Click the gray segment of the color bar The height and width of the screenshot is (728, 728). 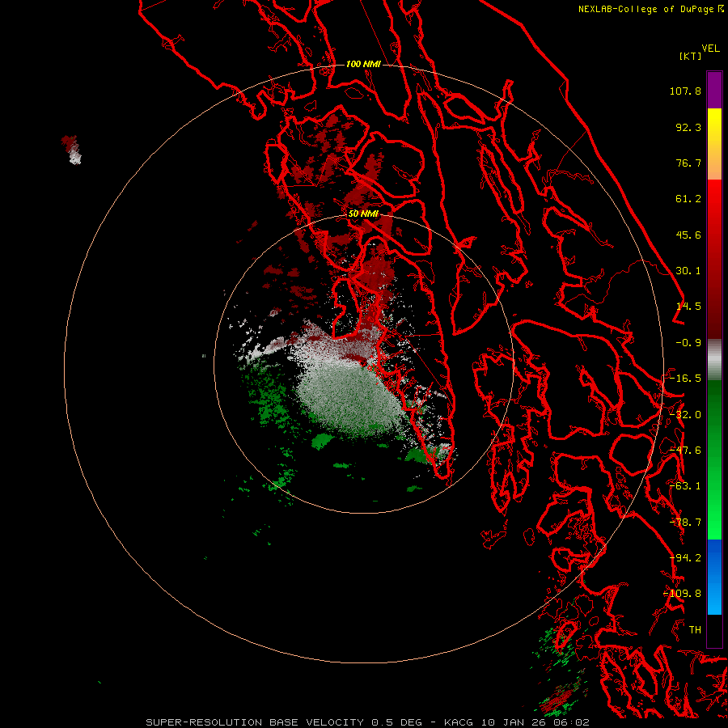click(x=714, y=360)
